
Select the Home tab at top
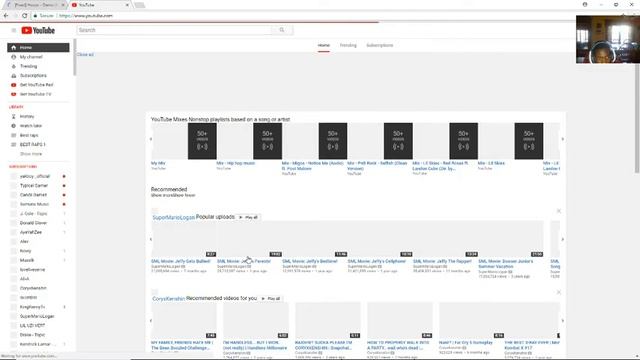pos(324,45)
